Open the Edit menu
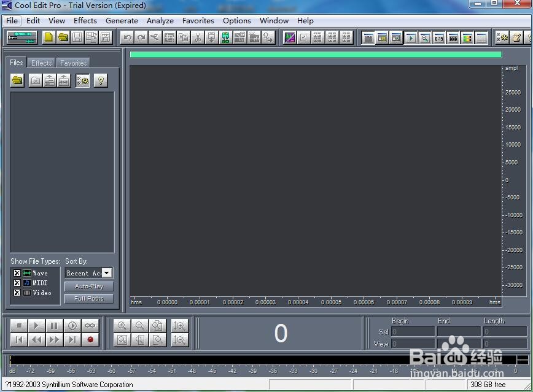Image resolution: width=533 pixels, height=392 pixels. click(33, 21)
